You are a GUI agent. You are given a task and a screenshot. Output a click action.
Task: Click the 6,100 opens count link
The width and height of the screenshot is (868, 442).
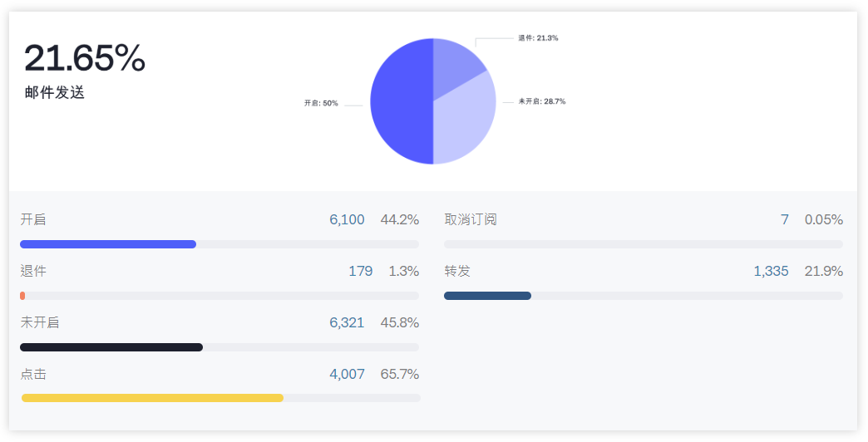point(347,220)
